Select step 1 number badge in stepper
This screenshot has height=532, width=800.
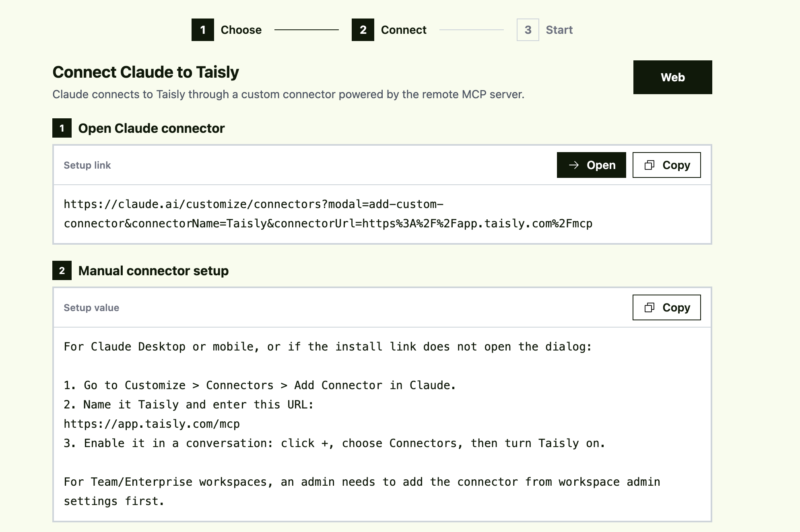[x=203, y=30]
